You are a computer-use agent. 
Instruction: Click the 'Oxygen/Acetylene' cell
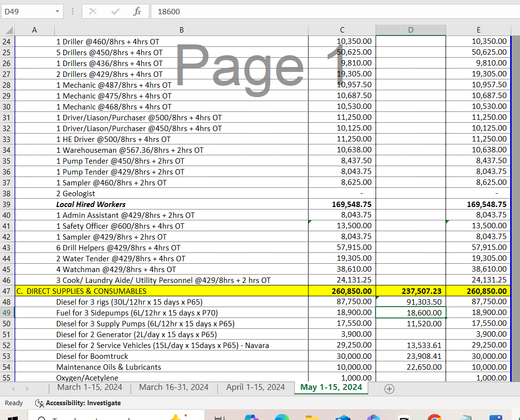181,378
